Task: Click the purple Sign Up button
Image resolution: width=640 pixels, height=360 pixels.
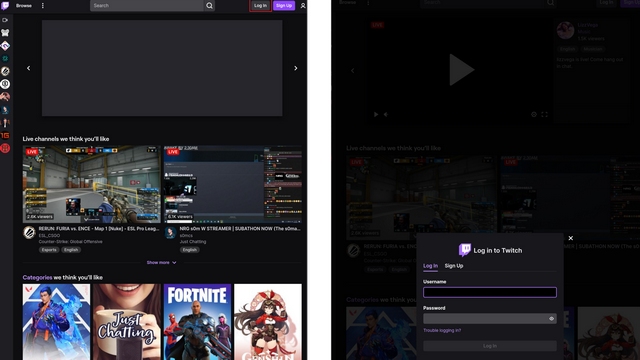Action: click(x=284, y=6)
